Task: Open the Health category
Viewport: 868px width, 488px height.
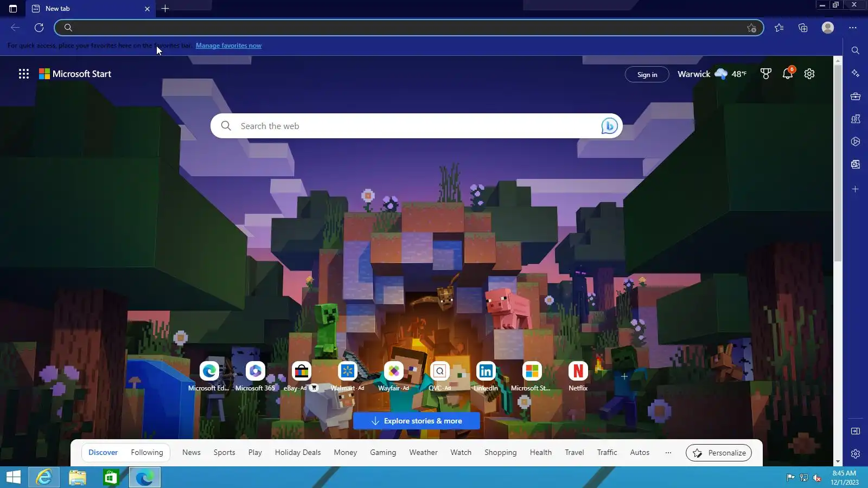Action: pyautogui.click(x=541, y=452)
